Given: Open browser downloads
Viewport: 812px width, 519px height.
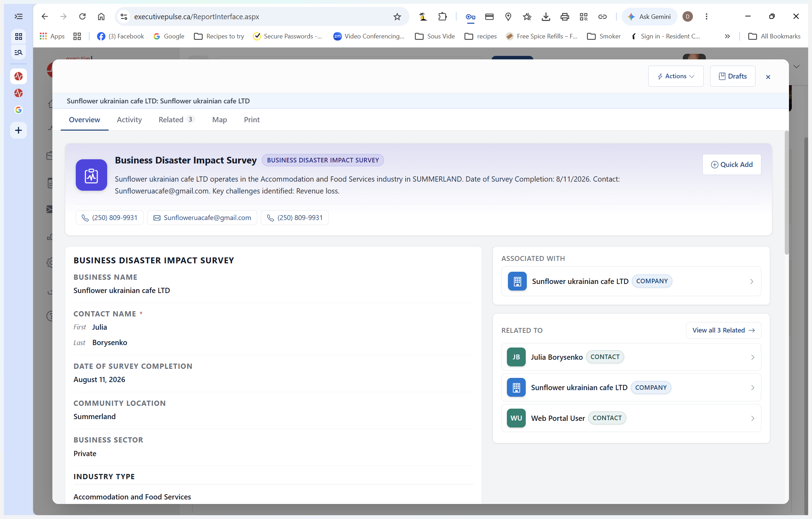Looking at the screenshot, I should (546, 16).
